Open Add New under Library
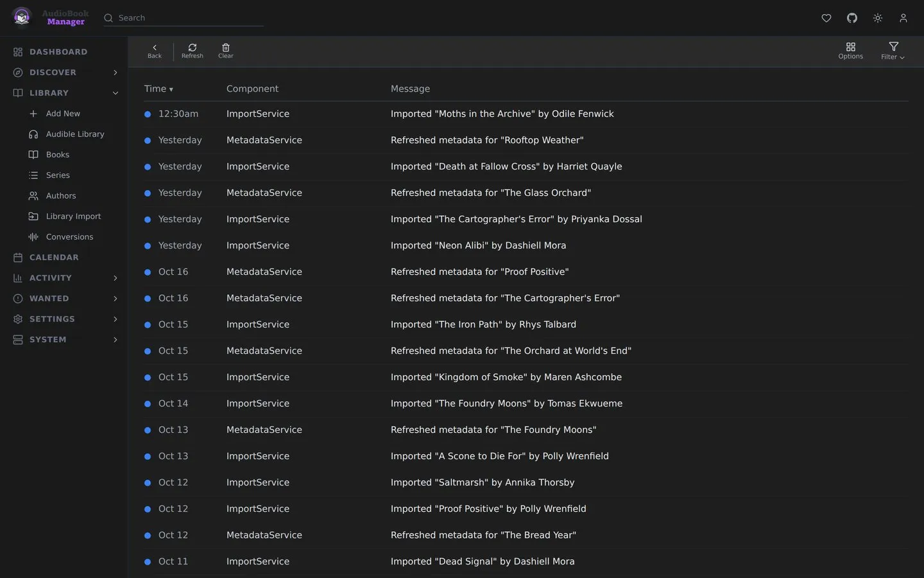This screenshot has height=578, width=924. pos(63,114)
